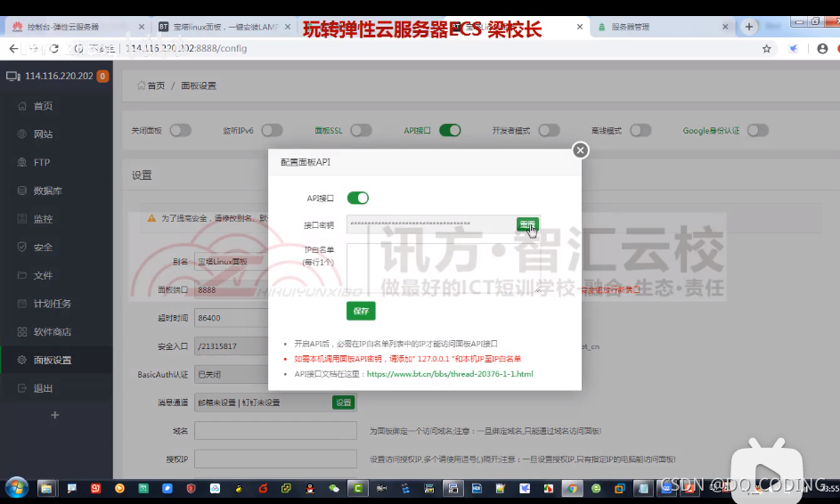Screen dimensions: 840x504
Task: Open 监控 in the sidebar
Action: click(43, 219)
